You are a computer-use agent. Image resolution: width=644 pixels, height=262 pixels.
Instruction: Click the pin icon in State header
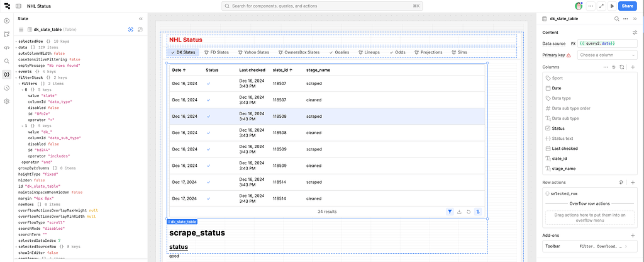point(140,30)
